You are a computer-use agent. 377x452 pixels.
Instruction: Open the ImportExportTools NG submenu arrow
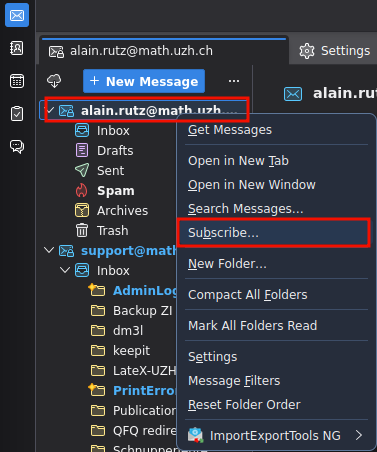[x=359, y=435]
